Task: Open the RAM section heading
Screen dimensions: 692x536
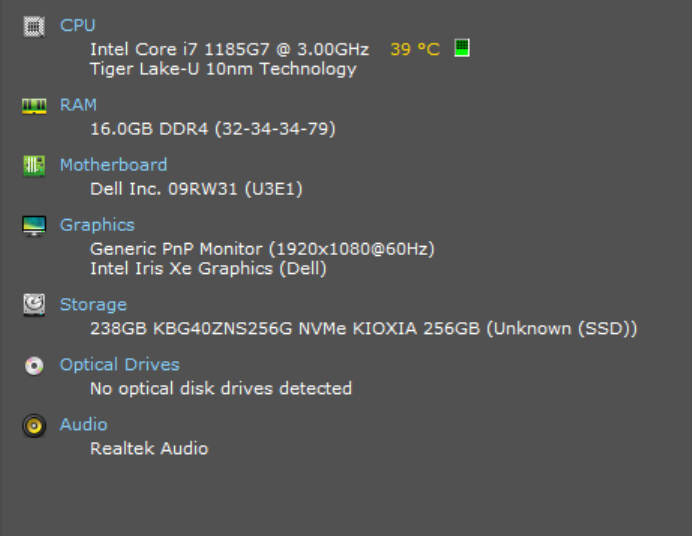Action: click(x=78, y=105)
